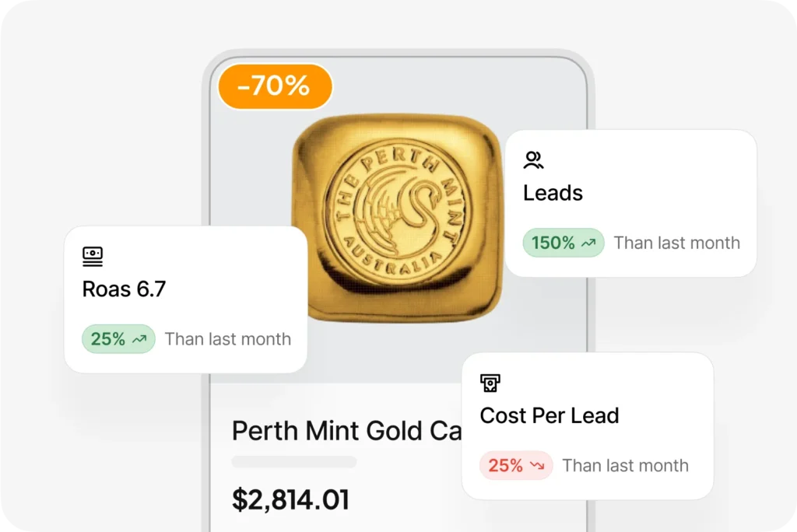797x532 pixels.
Task: Click the gray placeholder bar under product title
Action: [x=294, y=462]
